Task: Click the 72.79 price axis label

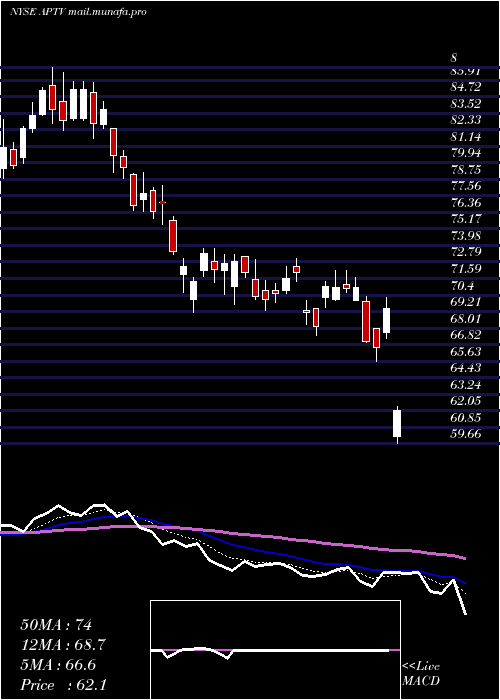Action: click(466, 252)
